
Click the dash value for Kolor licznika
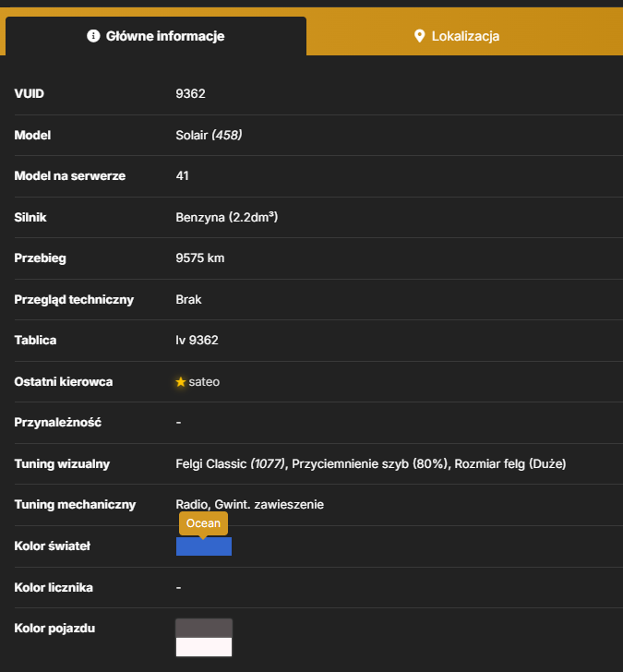tap(179, 587)
